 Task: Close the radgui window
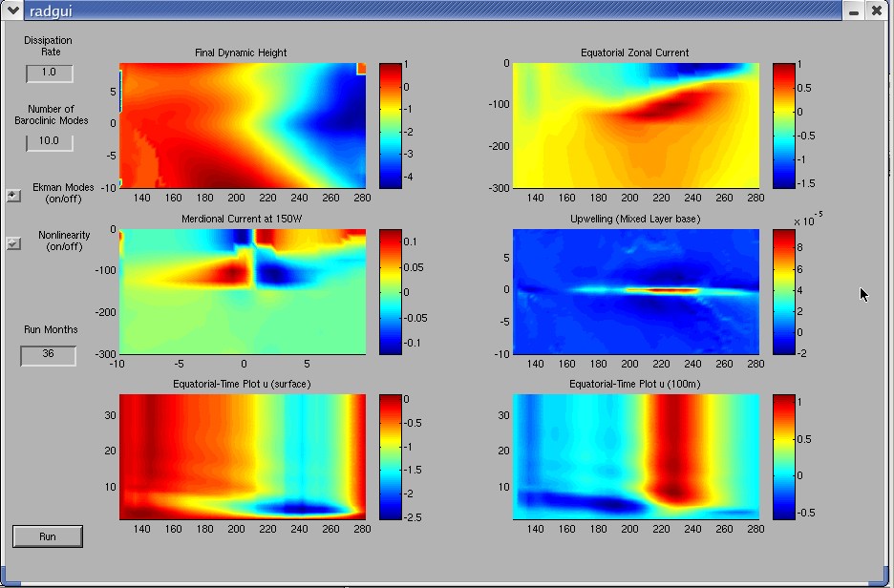click(x=877, y=10)
